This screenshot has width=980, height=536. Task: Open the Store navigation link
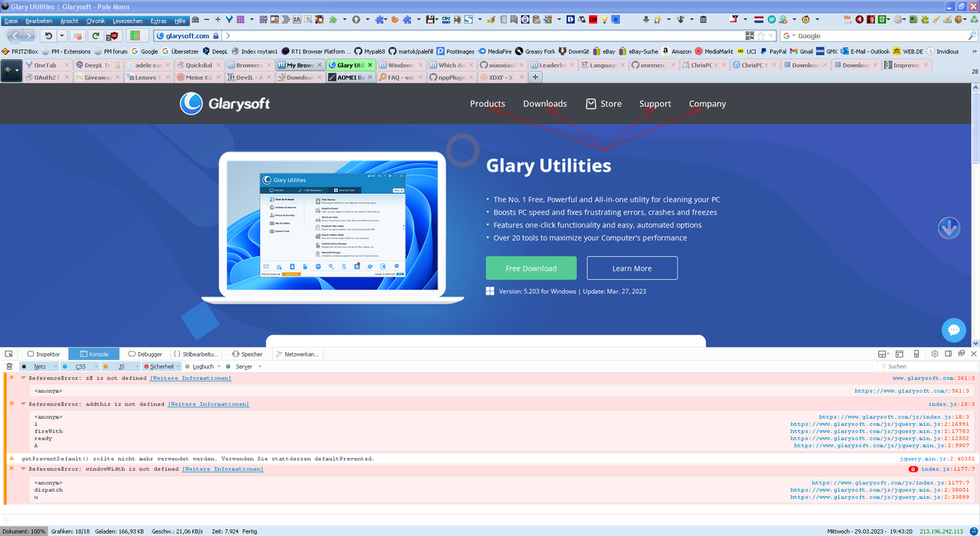tap(604, 104)
